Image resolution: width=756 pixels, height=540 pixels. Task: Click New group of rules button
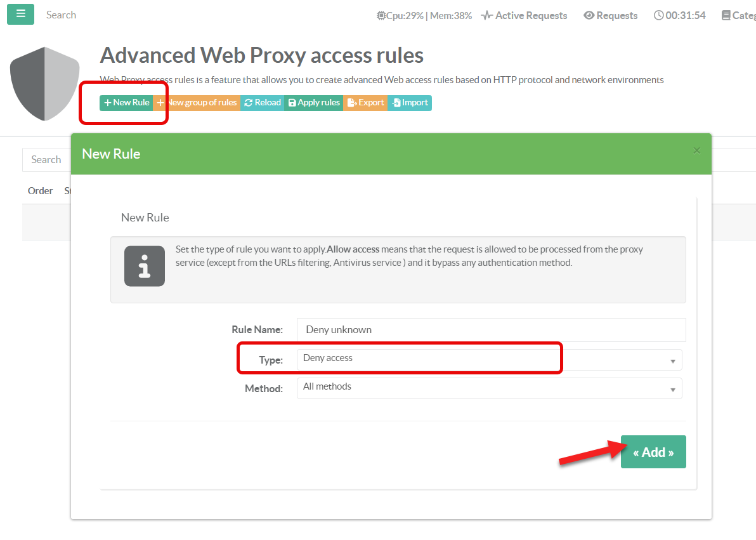pyautogui.click(x=198, y=103)
